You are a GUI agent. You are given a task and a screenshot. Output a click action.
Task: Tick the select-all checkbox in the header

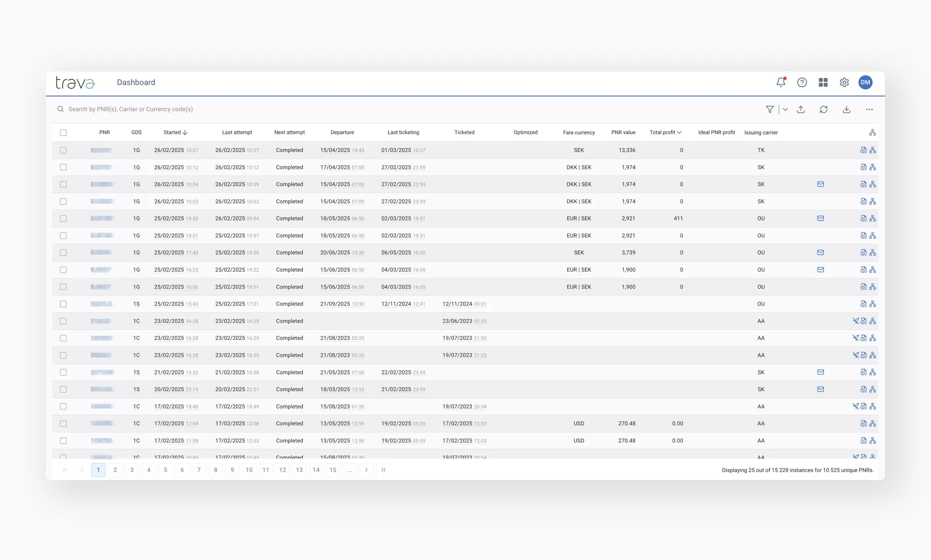coord(63,132)
